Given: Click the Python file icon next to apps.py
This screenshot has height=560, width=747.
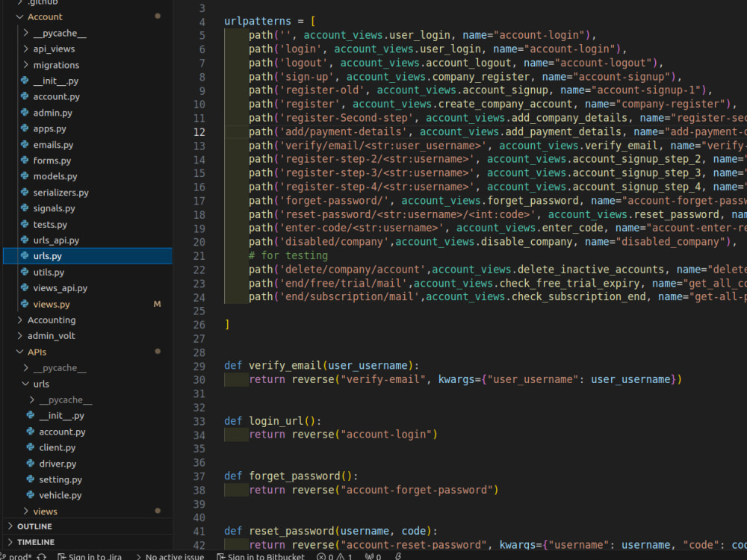Looking at the screenshot, I should (25, 128).
